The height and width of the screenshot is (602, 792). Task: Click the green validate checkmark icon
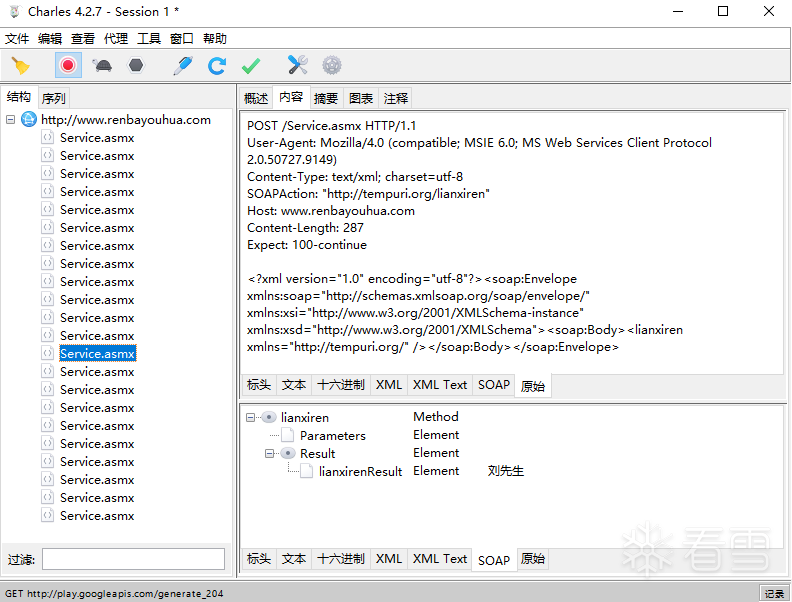251,66
